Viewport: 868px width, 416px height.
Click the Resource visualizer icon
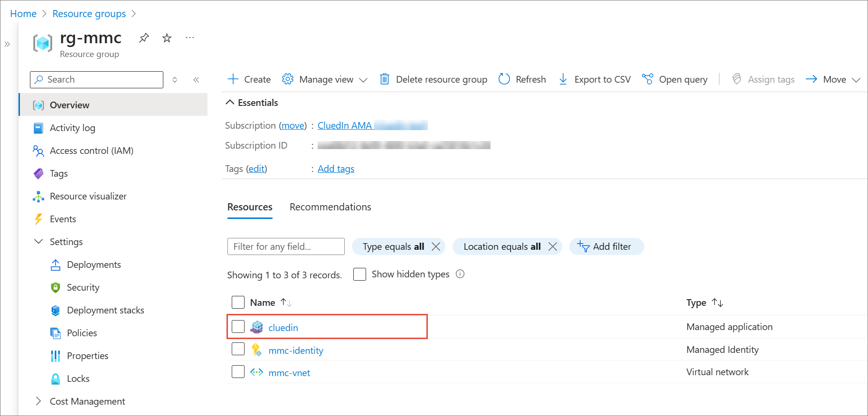coord(38,196)
